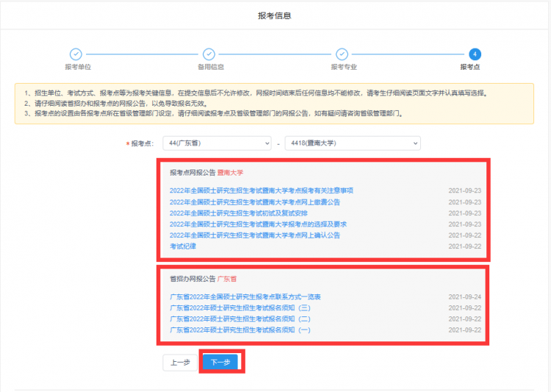Open 暨南大学考点网上缴费公告 link
The height and width of the screenshot is (392, 551).
tap(255, 202)
